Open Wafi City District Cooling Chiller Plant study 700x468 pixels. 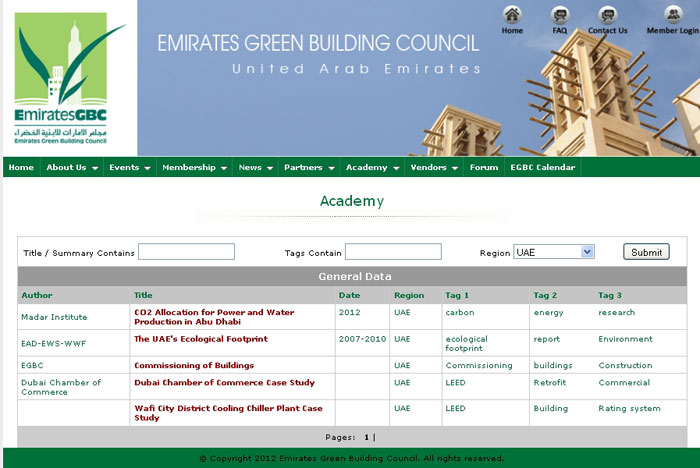click(x=228, y=413)
